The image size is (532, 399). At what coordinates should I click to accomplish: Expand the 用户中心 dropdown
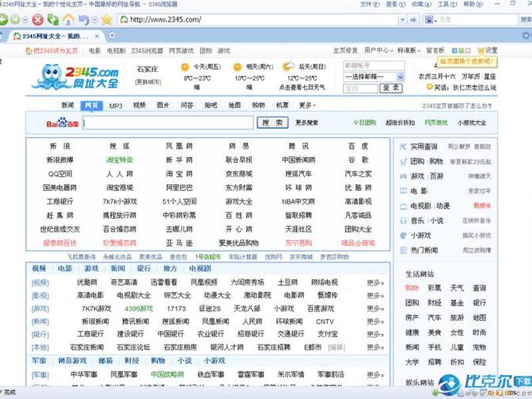point(378,51)
